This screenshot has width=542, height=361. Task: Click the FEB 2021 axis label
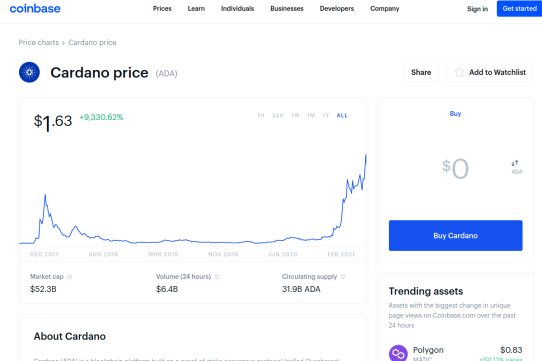point(341,254)
